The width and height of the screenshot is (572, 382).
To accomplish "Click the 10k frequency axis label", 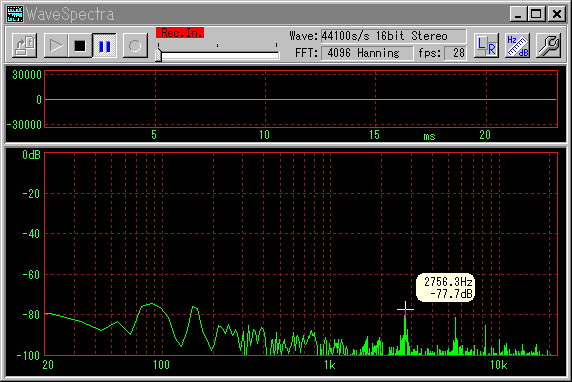I will 498,365.
